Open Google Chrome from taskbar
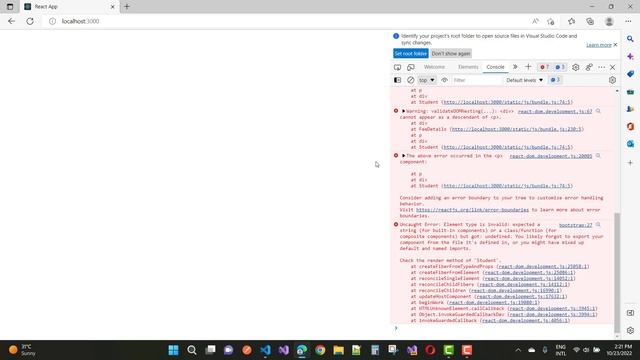640x360 pixels. click(320, 350)
